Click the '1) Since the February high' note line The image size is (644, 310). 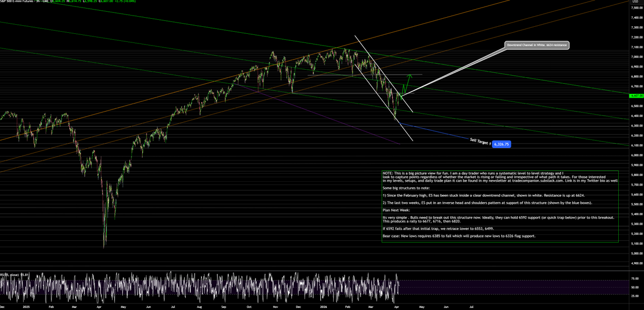click(483, 196)
